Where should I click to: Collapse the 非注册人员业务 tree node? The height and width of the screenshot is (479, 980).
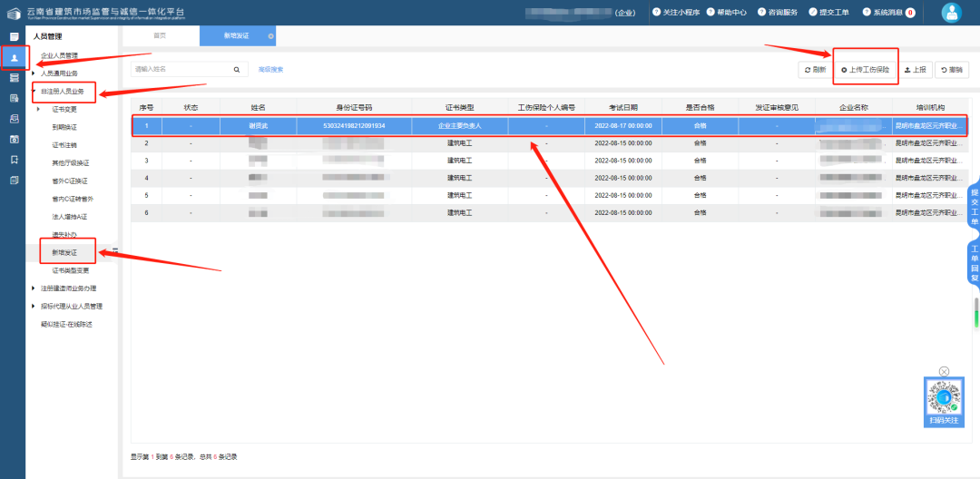pyautogui.click(x=34, y=91)
